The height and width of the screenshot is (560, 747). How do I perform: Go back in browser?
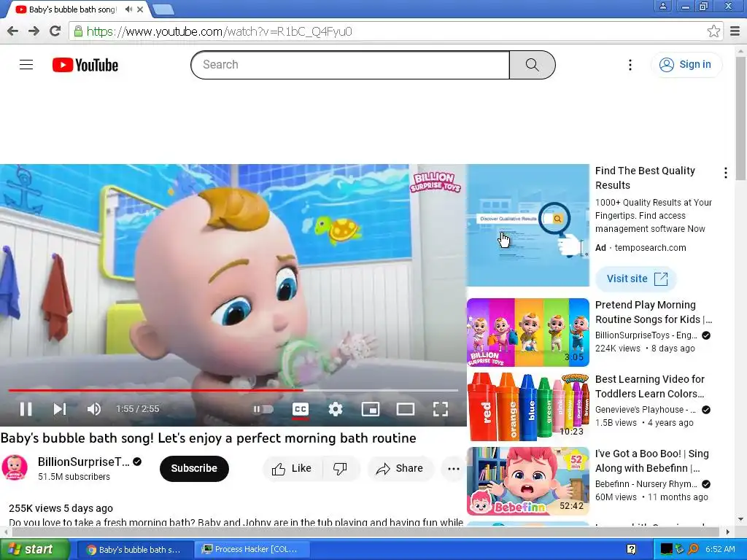click(13, 31)
